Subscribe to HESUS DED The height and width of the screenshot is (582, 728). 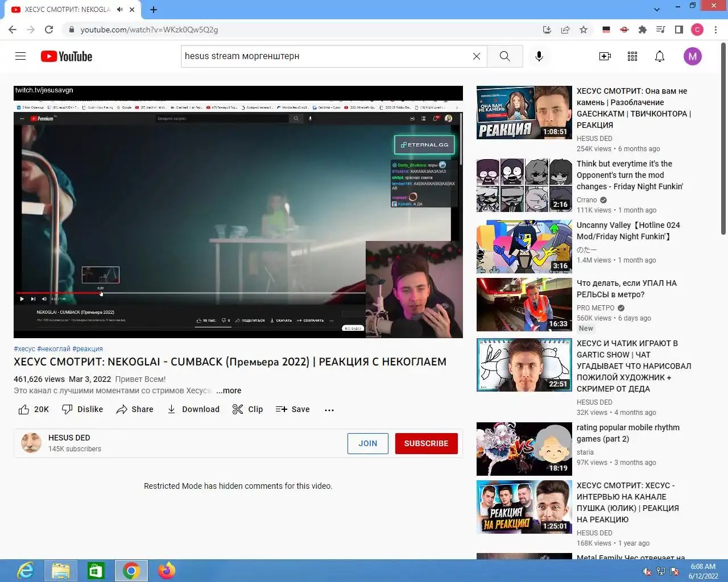pos(427,443)
